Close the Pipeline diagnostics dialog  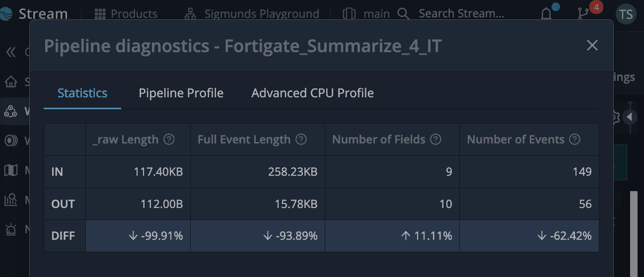pyautogui.click(x=592, y=46)
